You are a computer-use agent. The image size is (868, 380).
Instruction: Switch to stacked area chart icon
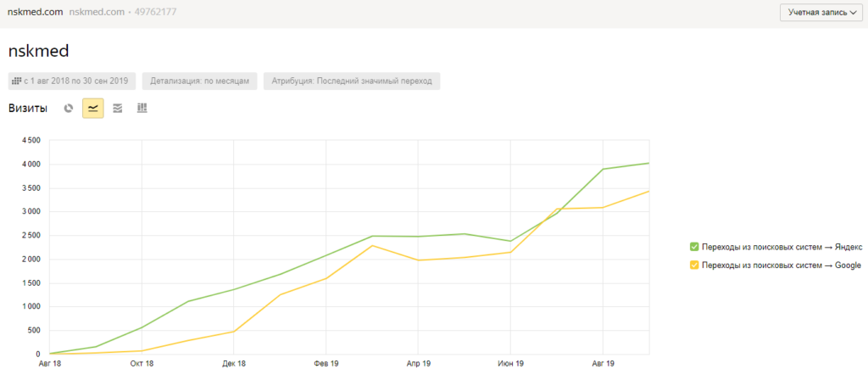(117, 109)
